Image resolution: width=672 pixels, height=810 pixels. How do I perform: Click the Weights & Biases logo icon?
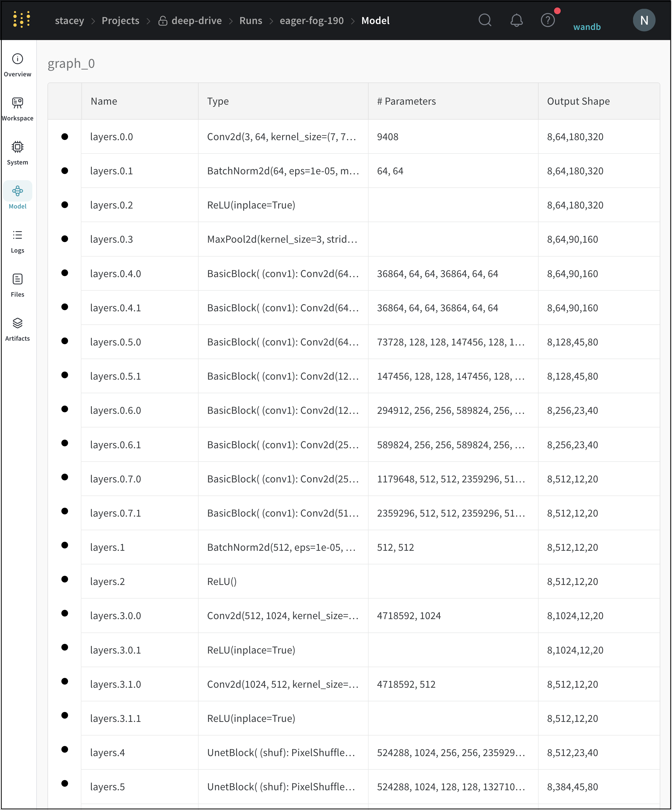pos(22,20)
